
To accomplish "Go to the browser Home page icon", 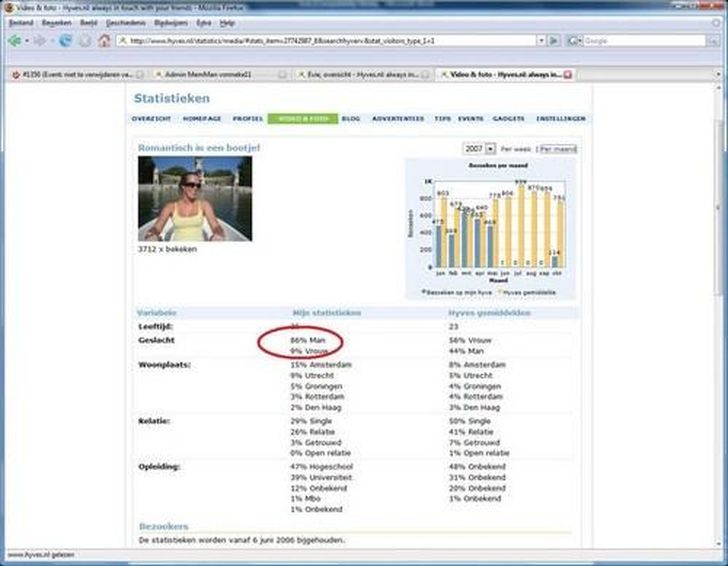I will 104,41.
